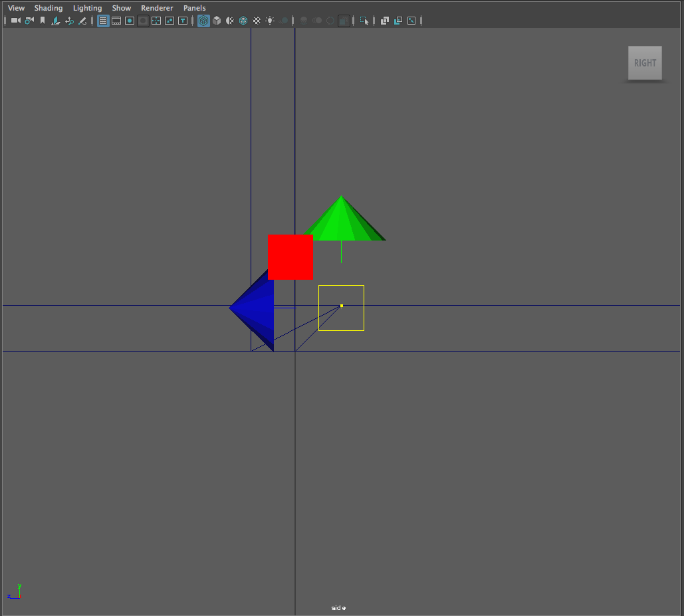This screenshot has width=684, height=616.
Task: Toggle the Resolution Gate icon
Action: pos(130,21)
